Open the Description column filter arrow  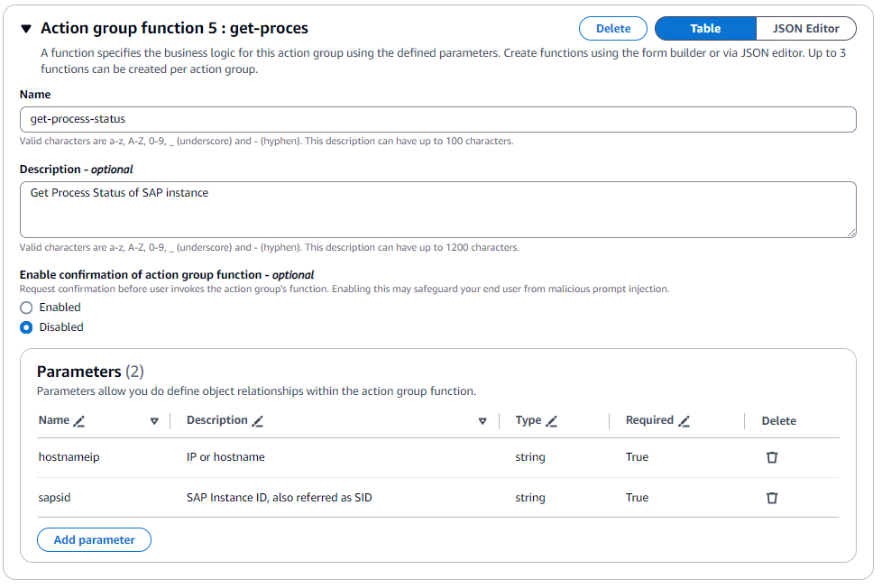click(x=482, y=420)
